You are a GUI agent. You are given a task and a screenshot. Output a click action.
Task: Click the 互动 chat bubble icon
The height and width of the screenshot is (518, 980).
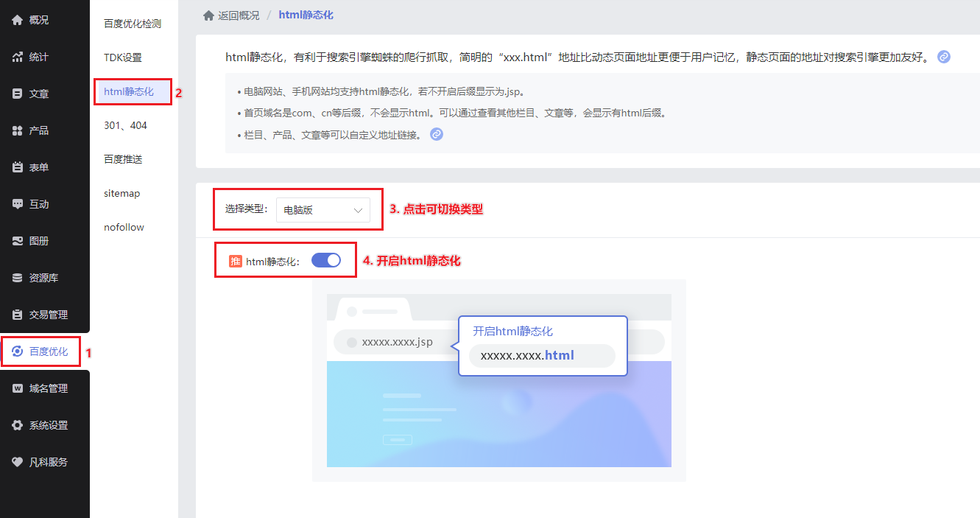pos(18,204)
